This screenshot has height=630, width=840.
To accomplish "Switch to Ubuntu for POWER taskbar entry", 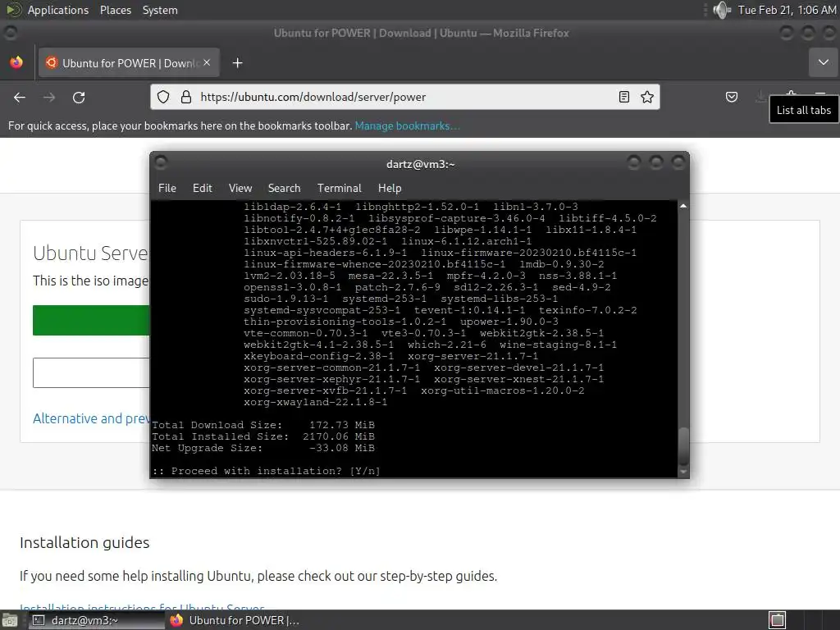I will click(x=234, y=620).
